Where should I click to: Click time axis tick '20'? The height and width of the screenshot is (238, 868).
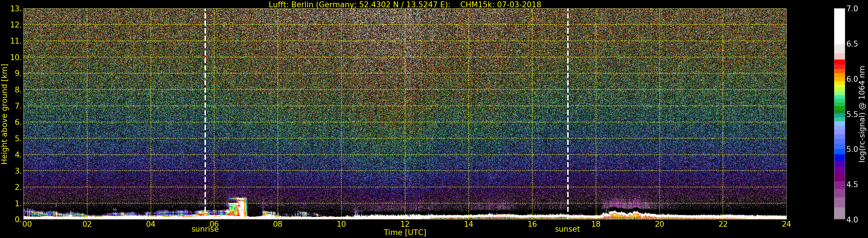659,224
